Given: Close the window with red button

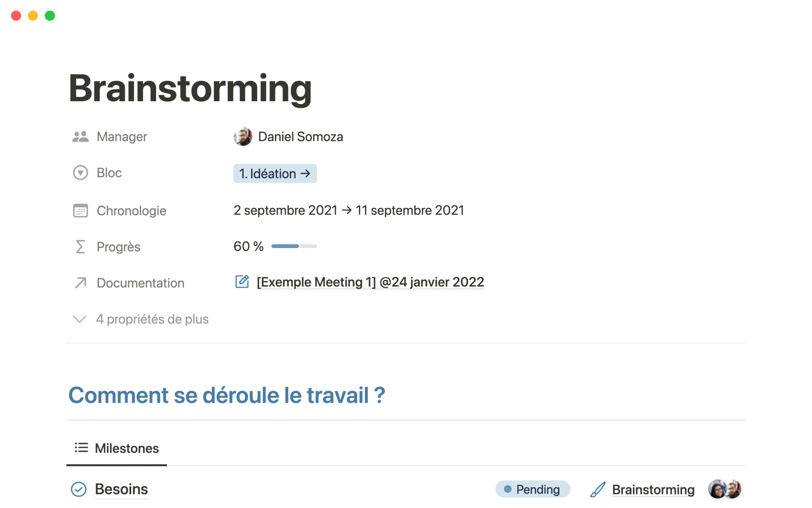Looking at the screenshot, I should [16, 16].
